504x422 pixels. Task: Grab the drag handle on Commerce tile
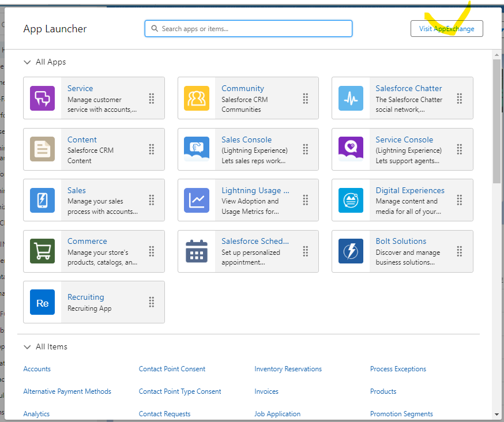[152, 251]
